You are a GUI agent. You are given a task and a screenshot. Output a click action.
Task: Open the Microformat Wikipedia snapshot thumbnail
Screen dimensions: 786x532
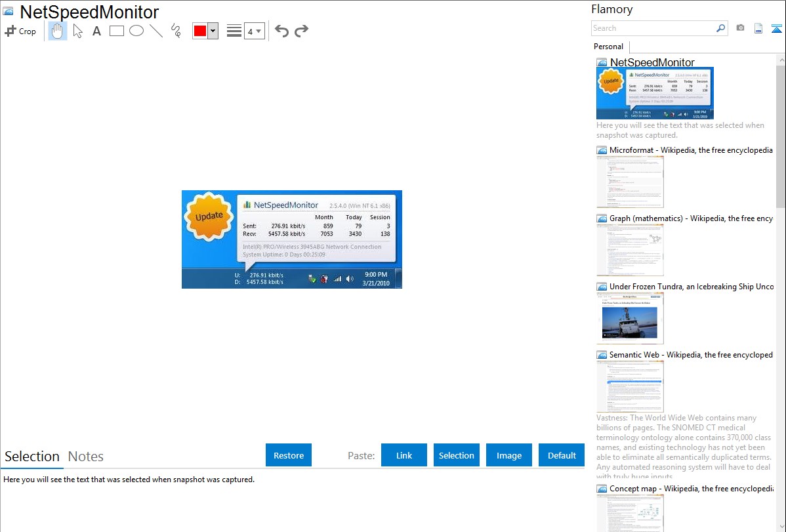click(630, 182)
